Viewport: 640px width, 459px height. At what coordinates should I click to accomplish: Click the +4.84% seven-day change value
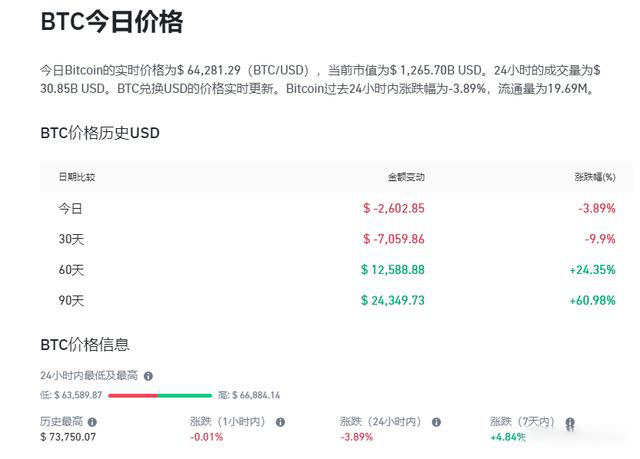pos(508,437)
